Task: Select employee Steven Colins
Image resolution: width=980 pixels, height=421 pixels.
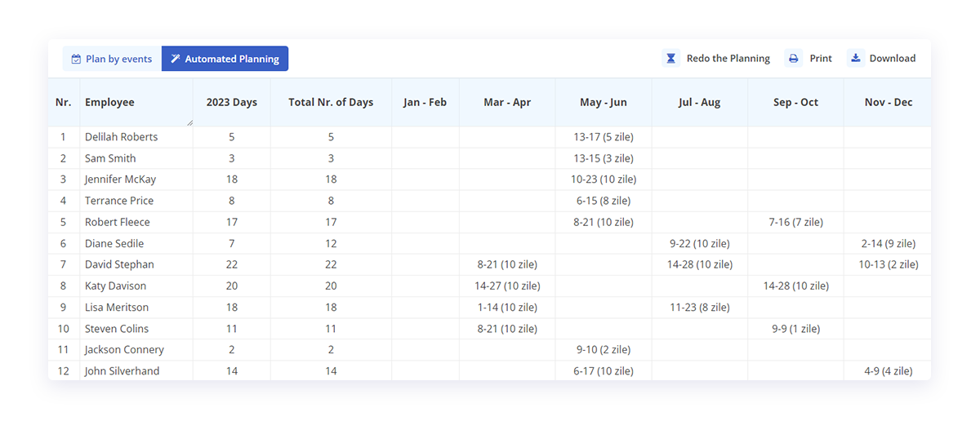Action: 117,328
